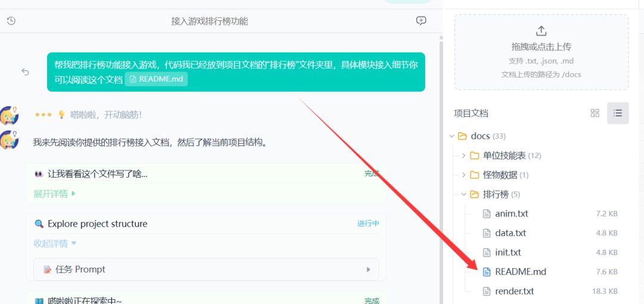644x304 pixels.
Task: Click the blue README.md file icon
Action: (x=487, y=272)
